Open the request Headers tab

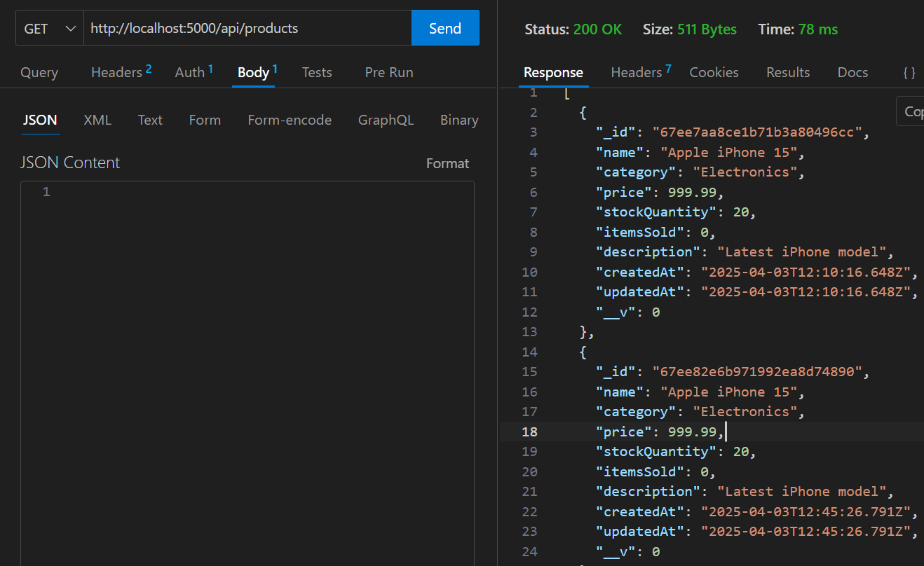pos(121,72)
